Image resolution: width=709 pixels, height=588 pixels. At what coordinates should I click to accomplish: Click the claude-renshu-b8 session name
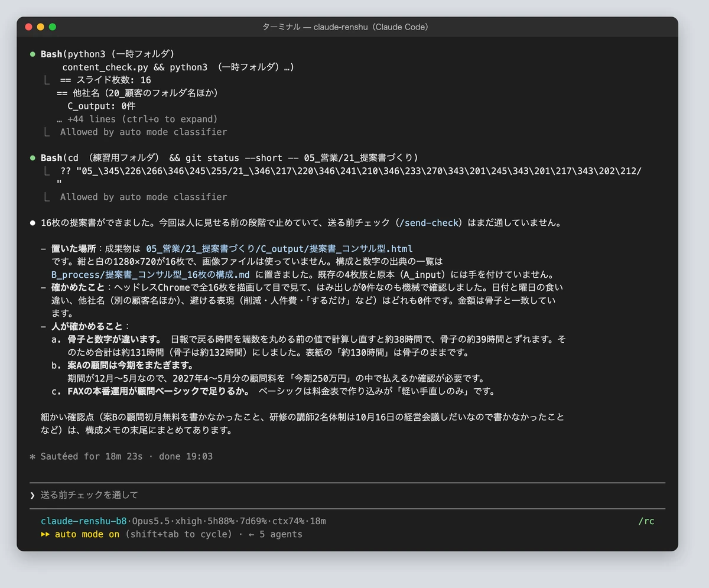point(83,521)
